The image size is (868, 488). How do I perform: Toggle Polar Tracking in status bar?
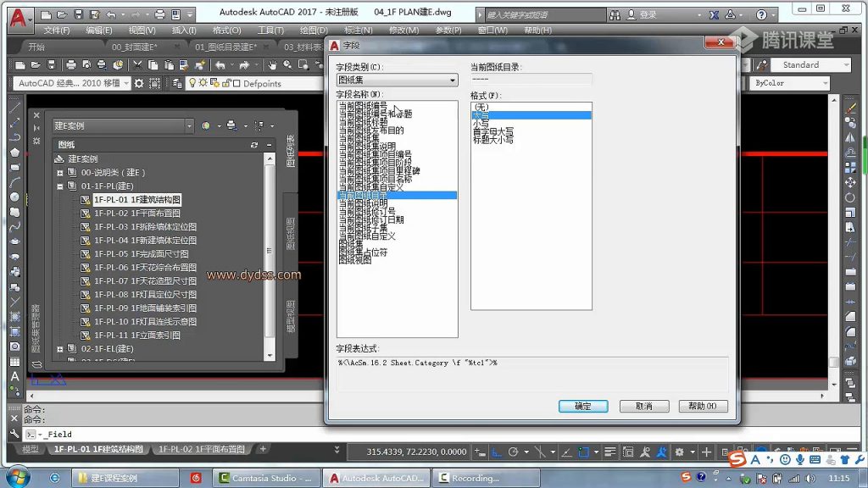(x=513, y=452)
